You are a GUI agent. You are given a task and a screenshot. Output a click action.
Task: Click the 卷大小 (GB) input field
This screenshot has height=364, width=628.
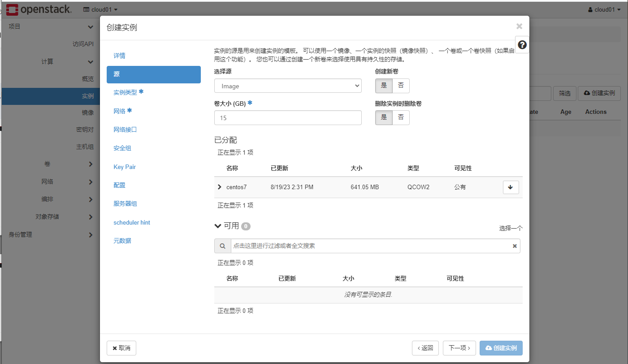[x=288, y=117]
